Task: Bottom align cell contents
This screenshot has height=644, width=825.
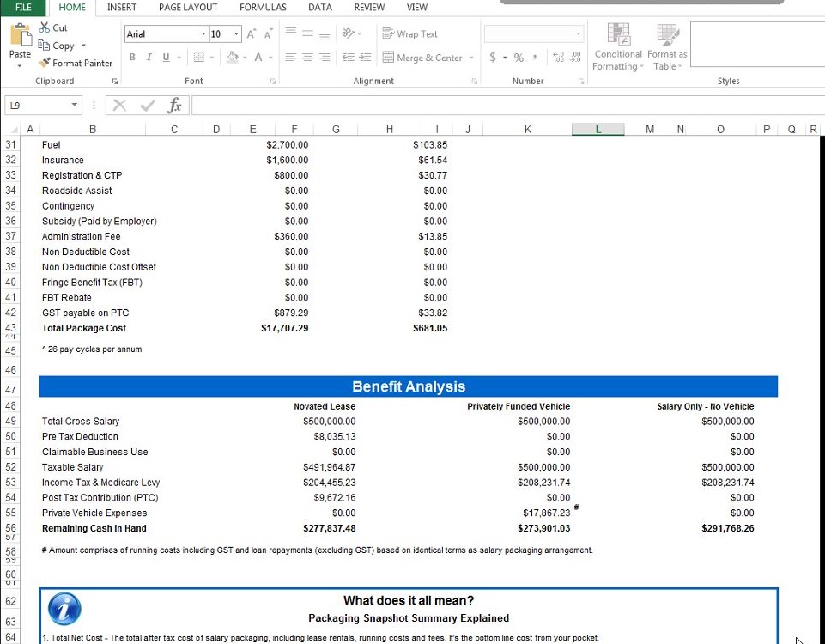Action: coord(325,35)
